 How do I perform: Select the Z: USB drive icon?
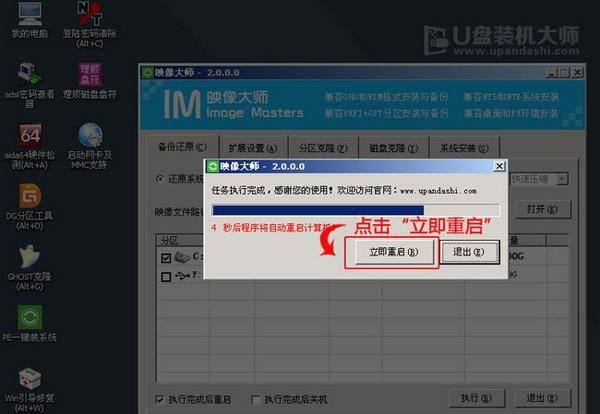(x=183, y=275)
